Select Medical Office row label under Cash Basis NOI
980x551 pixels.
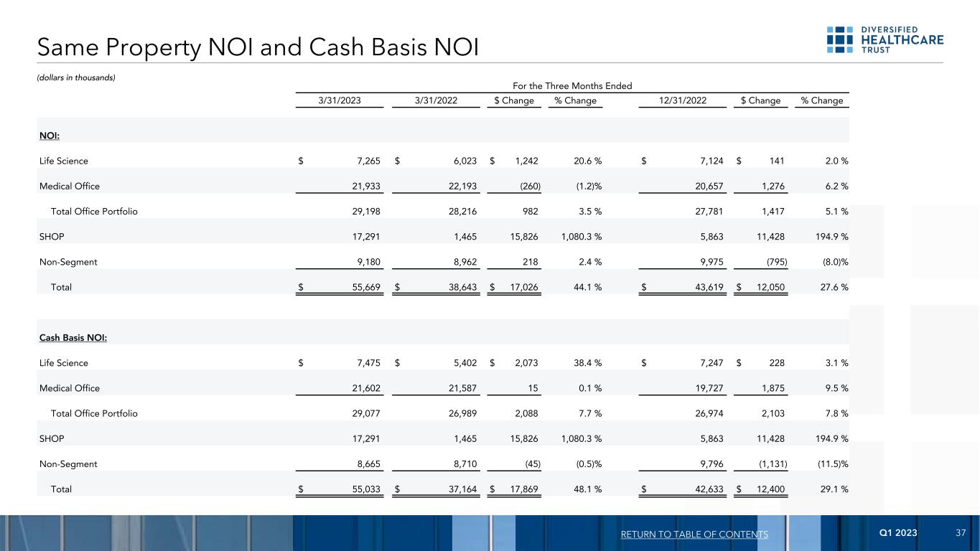pos(70,388)
